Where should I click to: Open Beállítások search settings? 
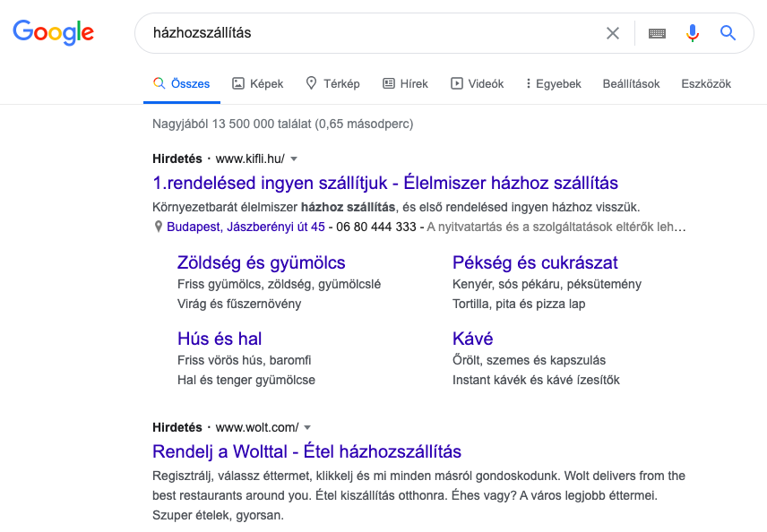(x=631, y=83)
